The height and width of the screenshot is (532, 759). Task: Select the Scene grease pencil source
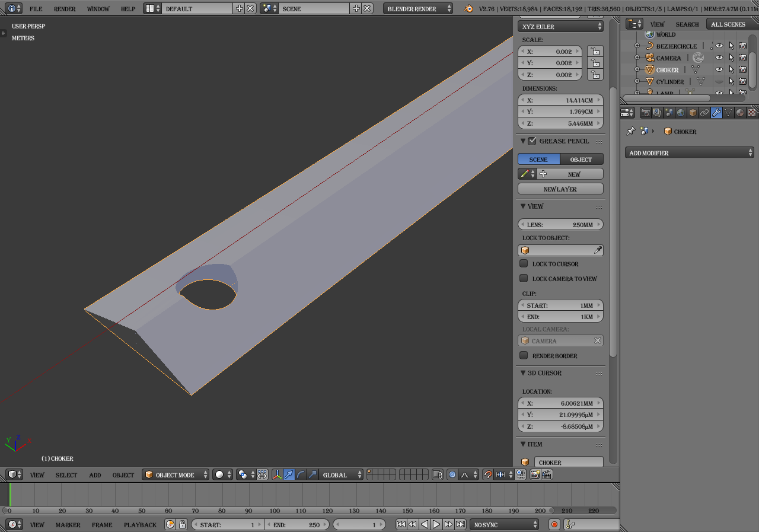point(538,159)
